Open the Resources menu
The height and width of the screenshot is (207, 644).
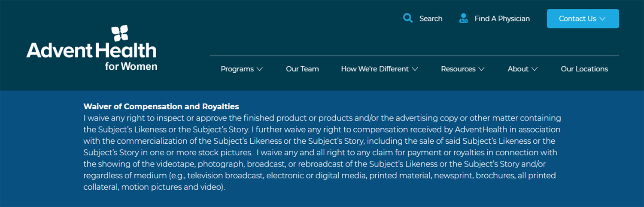pos(458,69)
